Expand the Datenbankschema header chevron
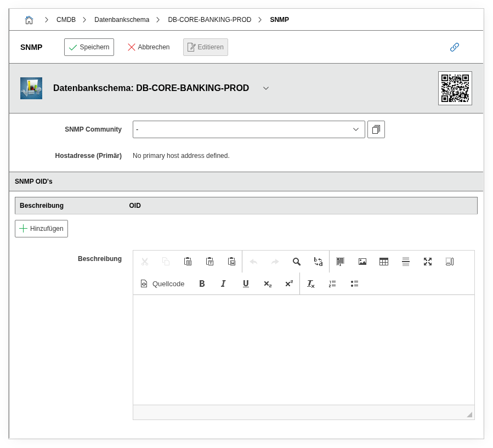This screenshot has width=493, height=448. click(x=266, y=88)
